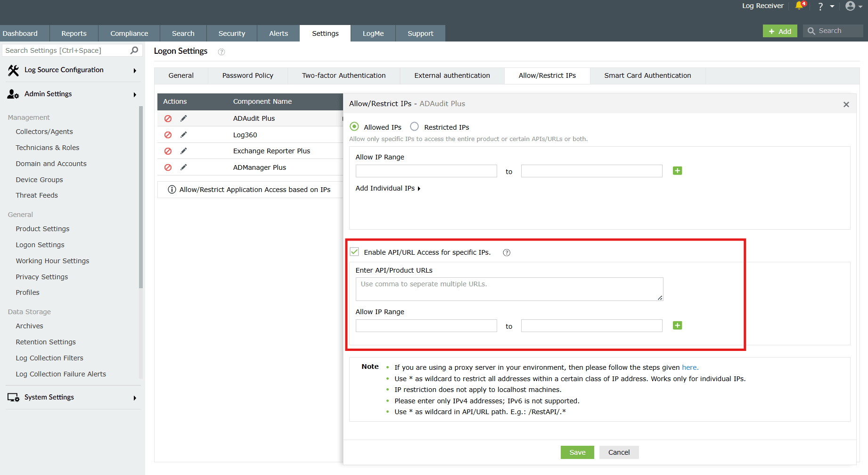Click the edit pencil for Log360
The width and height of the screenshot is (868, 475).
184,135
